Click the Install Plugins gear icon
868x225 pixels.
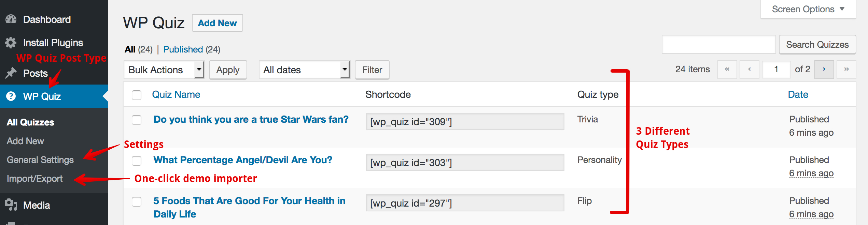pos(11,43)
